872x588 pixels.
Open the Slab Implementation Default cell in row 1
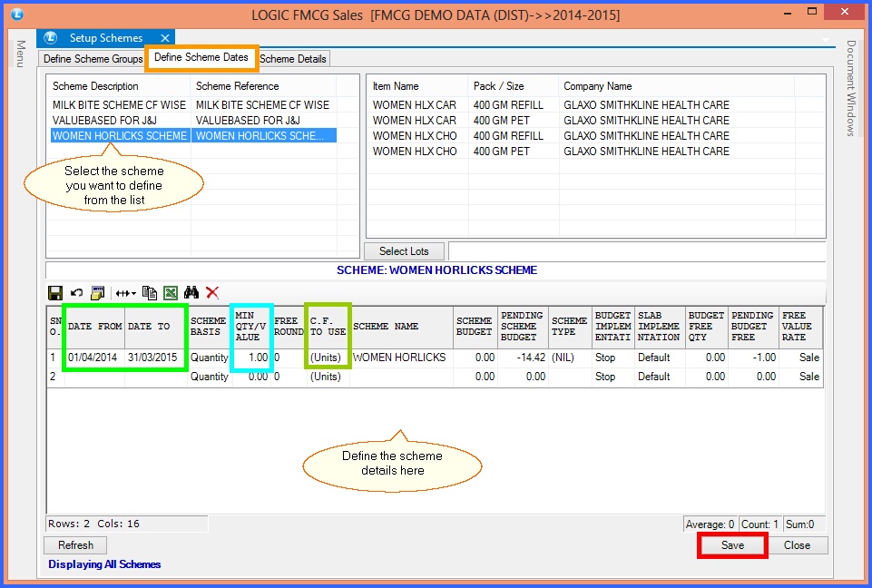coord(660,358)
